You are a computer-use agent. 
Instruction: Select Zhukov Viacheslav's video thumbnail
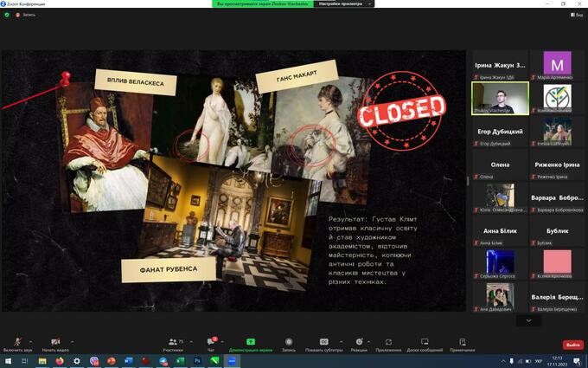(x=501, y=99)
